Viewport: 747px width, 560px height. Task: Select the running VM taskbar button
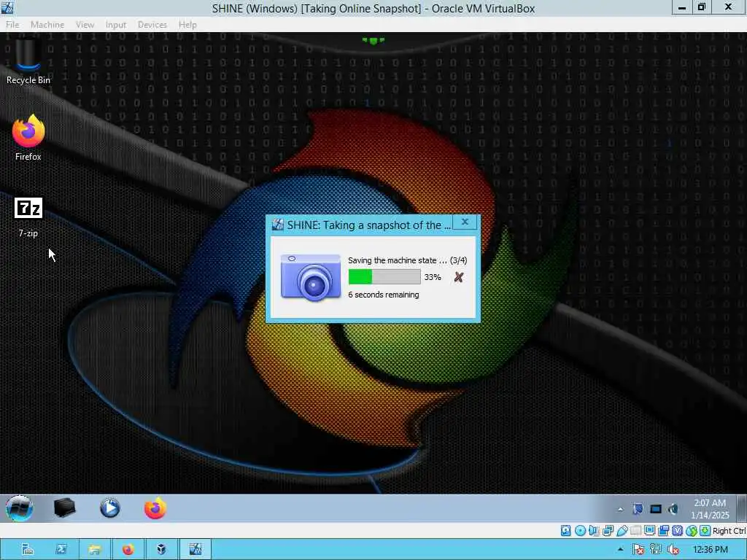(x=195, y=550)
